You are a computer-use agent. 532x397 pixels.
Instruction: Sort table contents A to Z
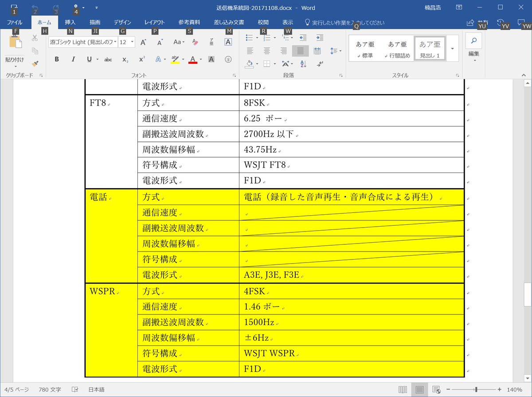coord(304,64)
